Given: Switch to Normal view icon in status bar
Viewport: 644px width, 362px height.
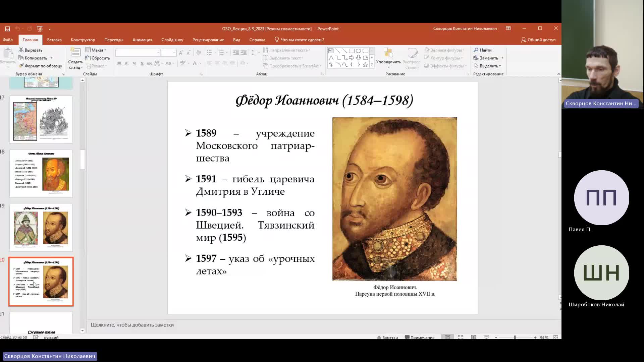Looking at the screenshot, I should click(447, 337).
